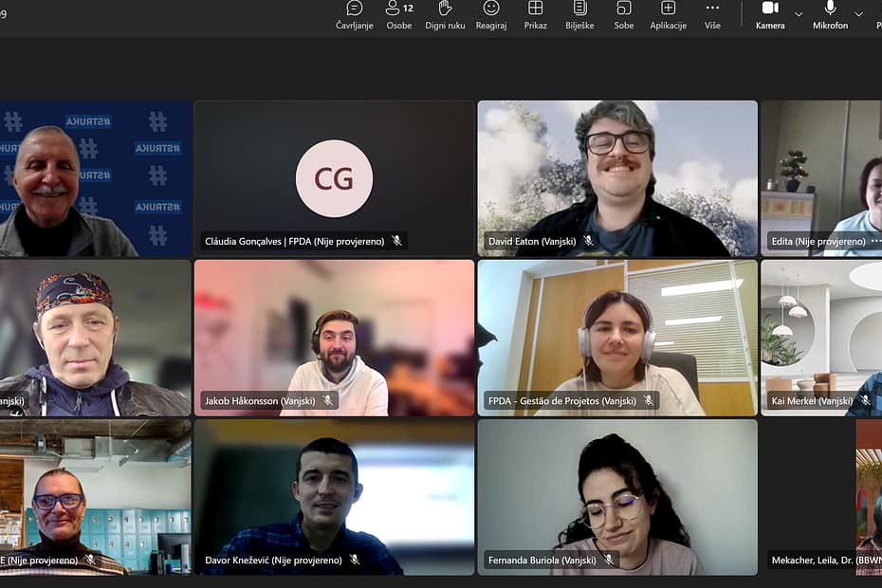
Task: Raise hand with Digni ruku
Action: tap(445, 15)
